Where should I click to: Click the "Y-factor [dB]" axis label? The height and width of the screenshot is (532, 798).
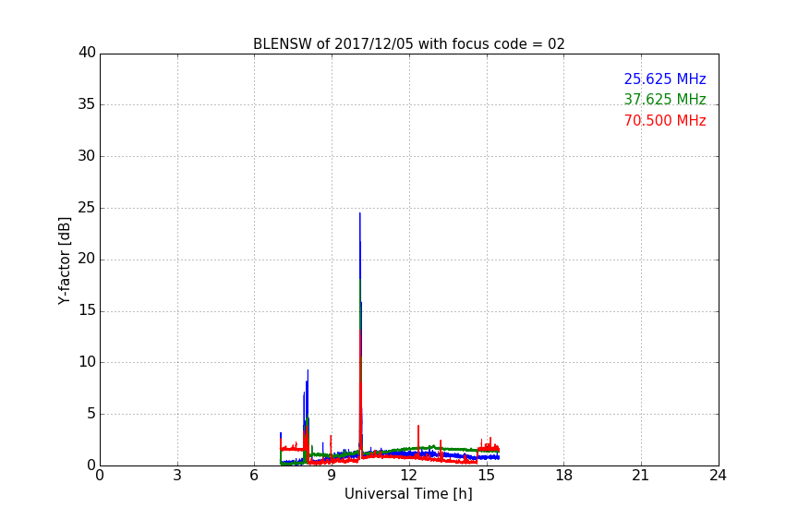64,260
